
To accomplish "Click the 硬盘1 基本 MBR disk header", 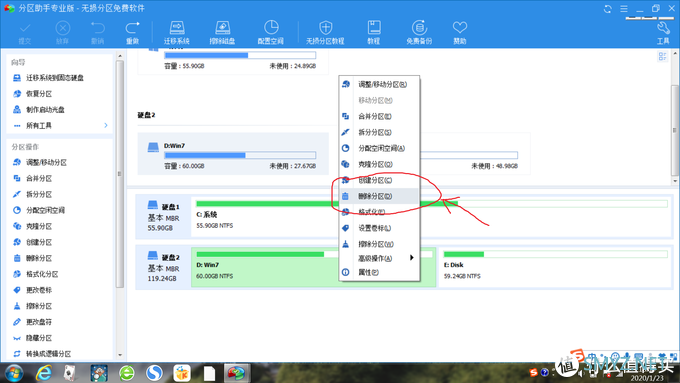I will tap(163, 216).
